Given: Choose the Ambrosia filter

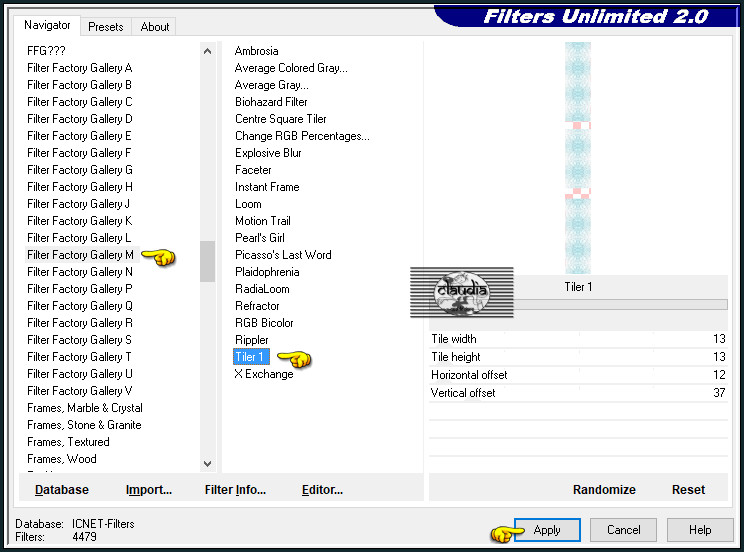Looking at the screenshot, I should coord(256,51).
